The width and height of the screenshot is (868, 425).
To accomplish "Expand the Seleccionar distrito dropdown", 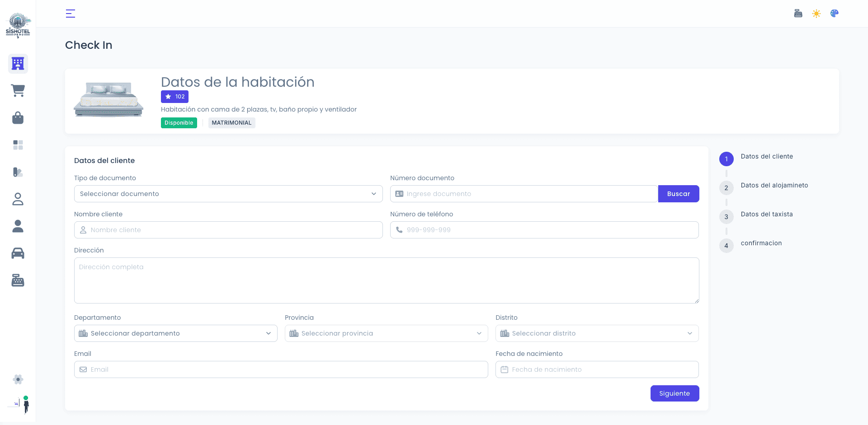I will pyautogui.click(x=597, y=333).
